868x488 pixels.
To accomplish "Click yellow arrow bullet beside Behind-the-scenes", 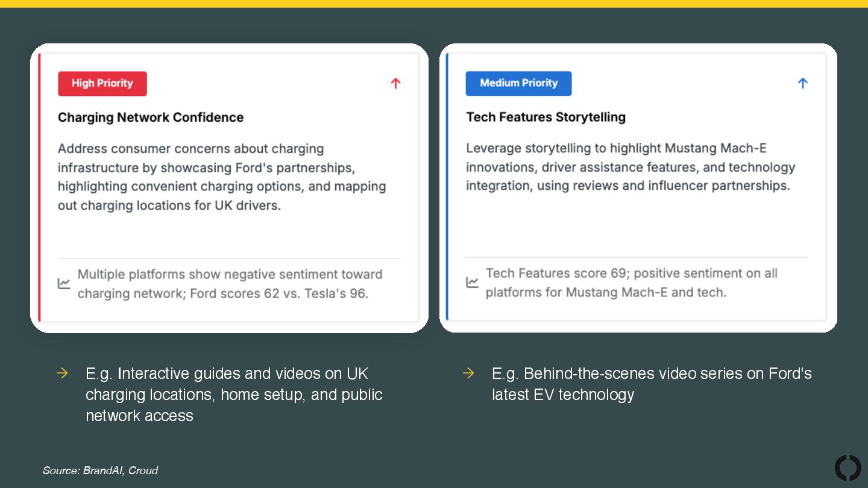I will point(468,374).
